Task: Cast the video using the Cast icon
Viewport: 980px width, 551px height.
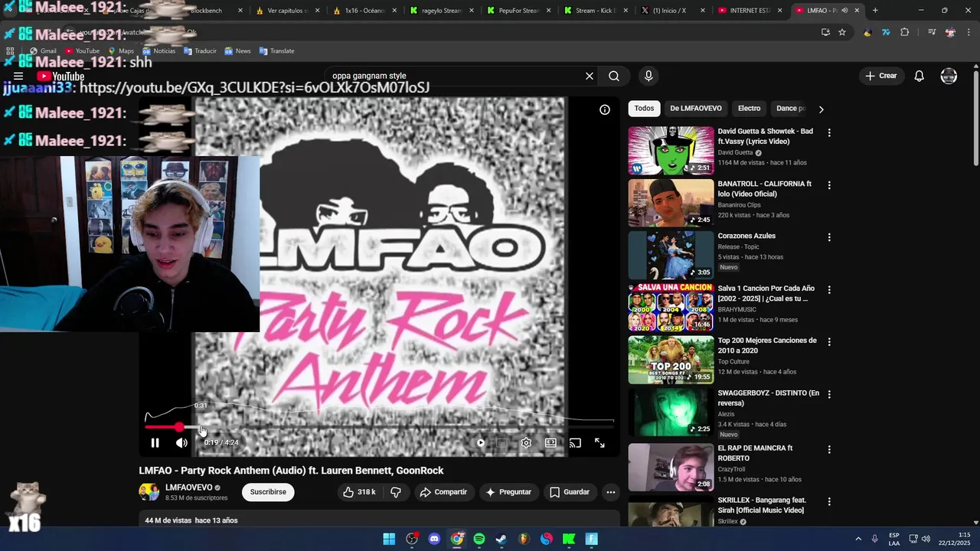Action: point(575,443)
